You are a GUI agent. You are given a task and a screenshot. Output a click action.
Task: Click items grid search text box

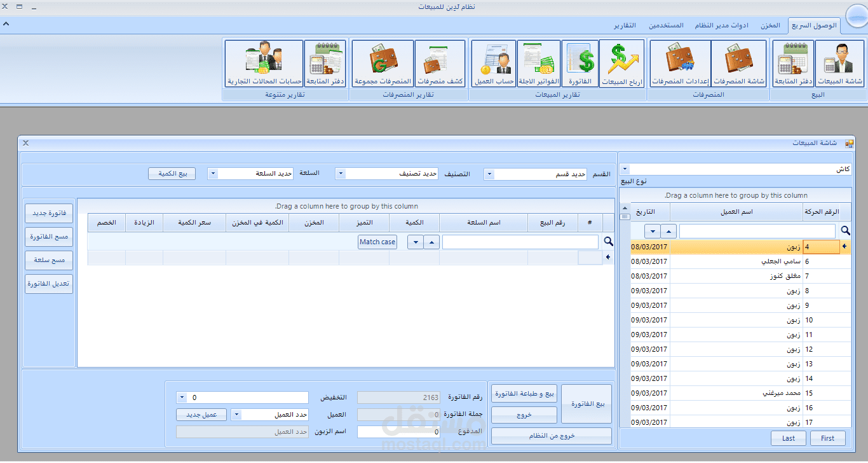coord(520,242)
